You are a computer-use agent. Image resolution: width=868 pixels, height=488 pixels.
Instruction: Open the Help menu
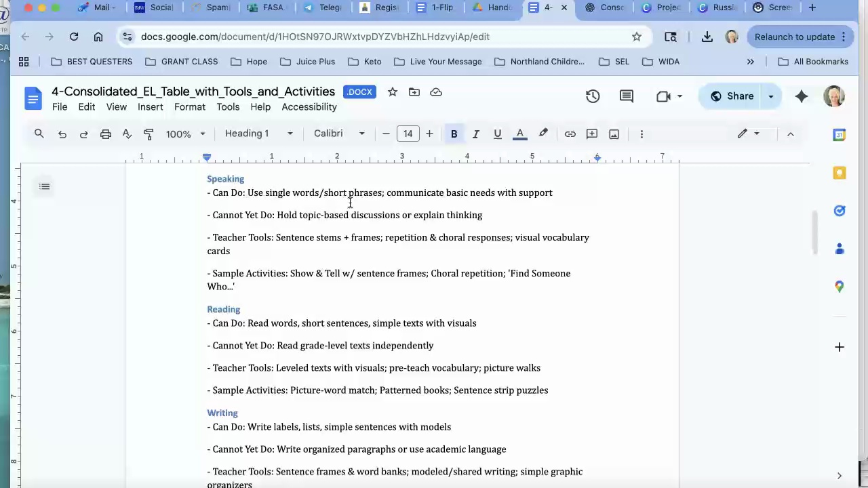(x=260, y=107)
